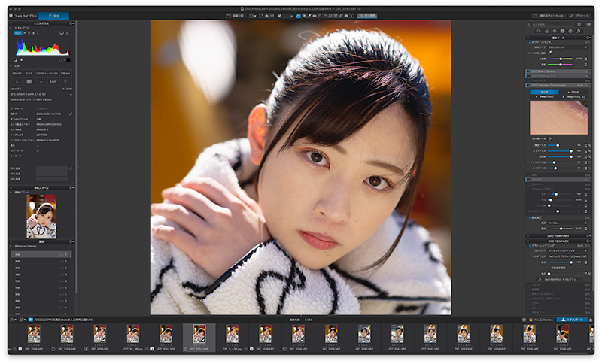Select the topmost highlighted history entry
602x364 pixels.
point(41,254)
